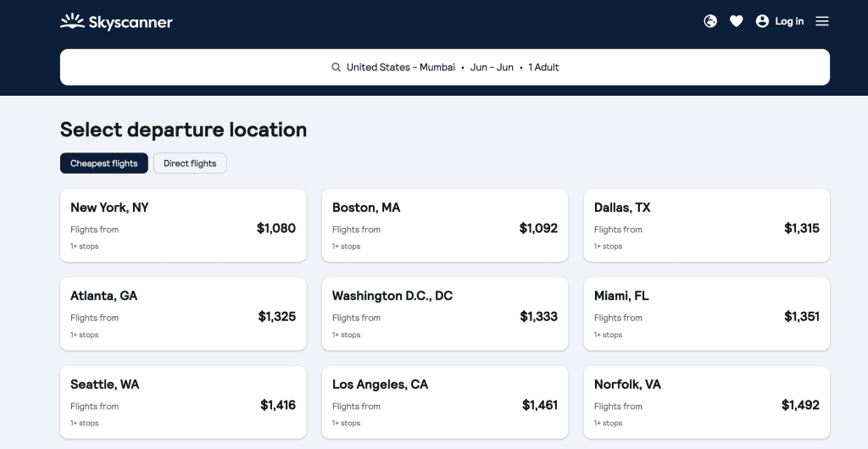This screenshot has width=868, height=449.
Task: Select Atlanta, GA departure option
Action: click(183, 313)
